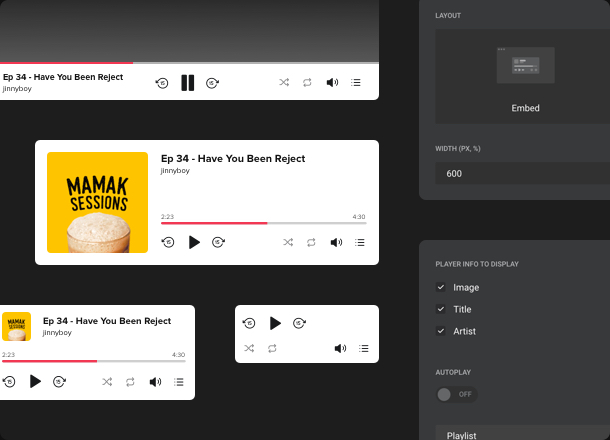The height and width of the screenshot is (440, 610).
Task: Click volume icon in the controls-only player
Action: (340, 348)
